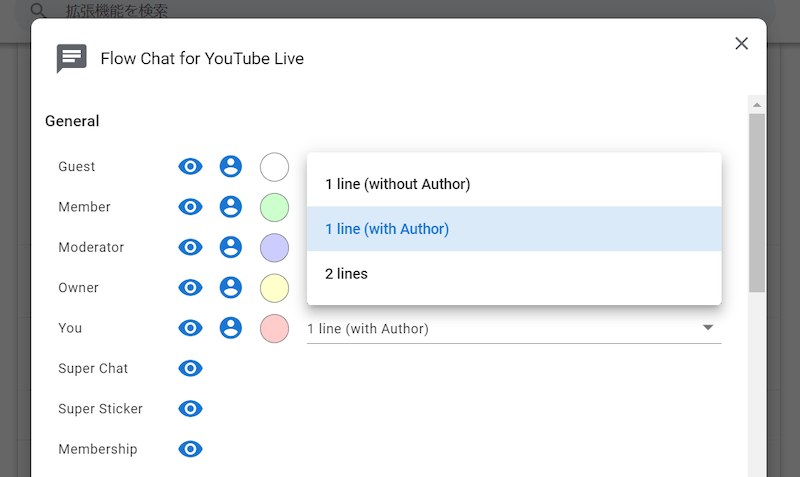This screenshot has width=800, height=477.
Task: Click the dialog scrollbar up arrow
Action: (x=757, y=104)
